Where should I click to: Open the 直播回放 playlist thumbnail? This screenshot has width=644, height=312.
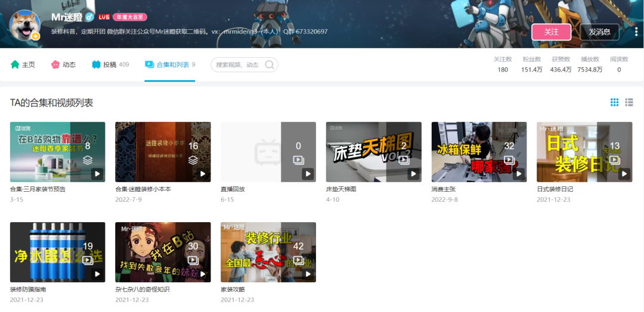coord(268,152)
